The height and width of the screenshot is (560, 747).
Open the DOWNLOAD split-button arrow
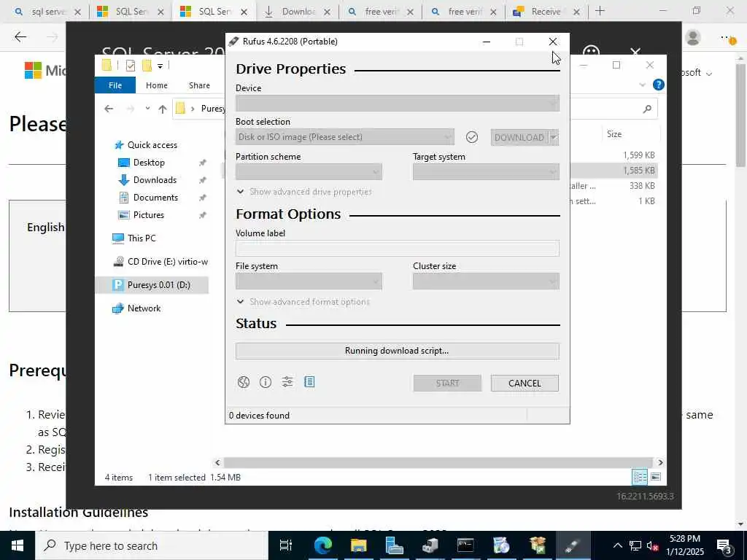click(554, 137)
